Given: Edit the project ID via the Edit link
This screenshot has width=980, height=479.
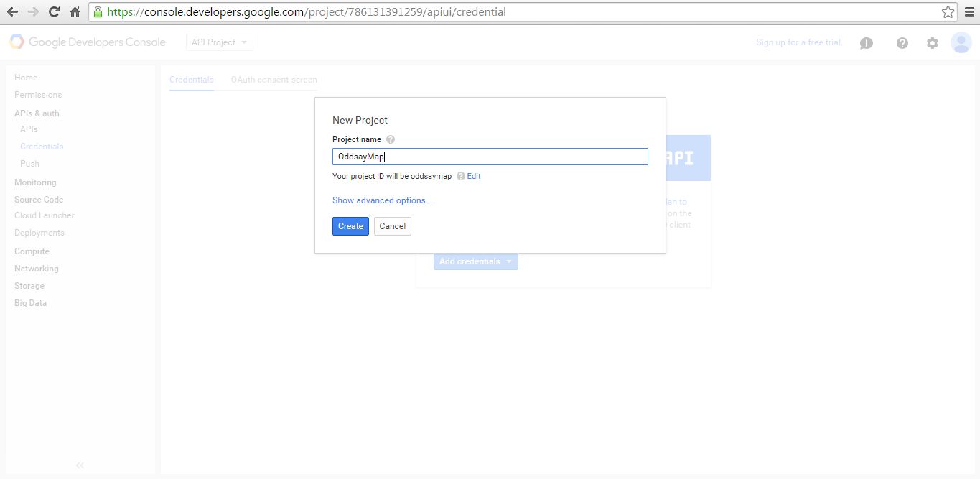Looking at the screenshot, I should click(x=473, y=176).
